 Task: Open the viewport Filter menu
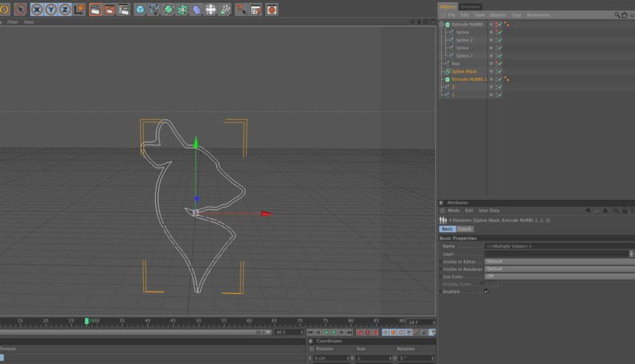click(x=13, y=22)
